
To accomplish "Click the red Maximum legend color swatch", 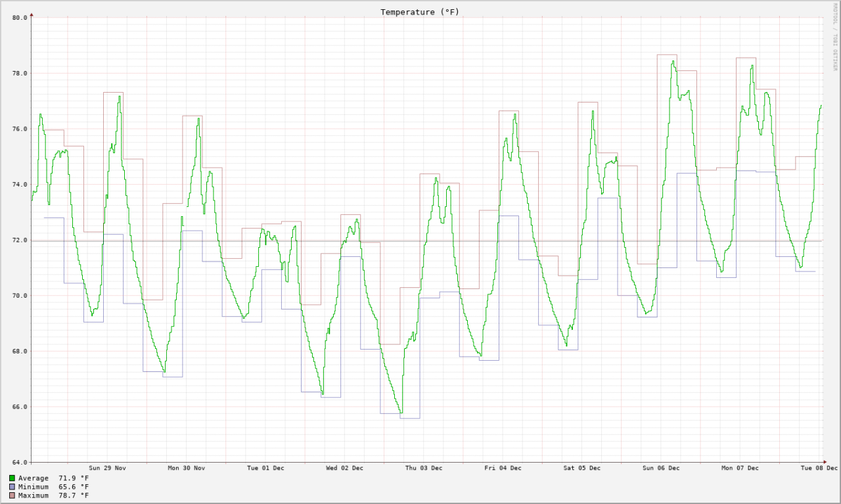I will pos(12,495).
